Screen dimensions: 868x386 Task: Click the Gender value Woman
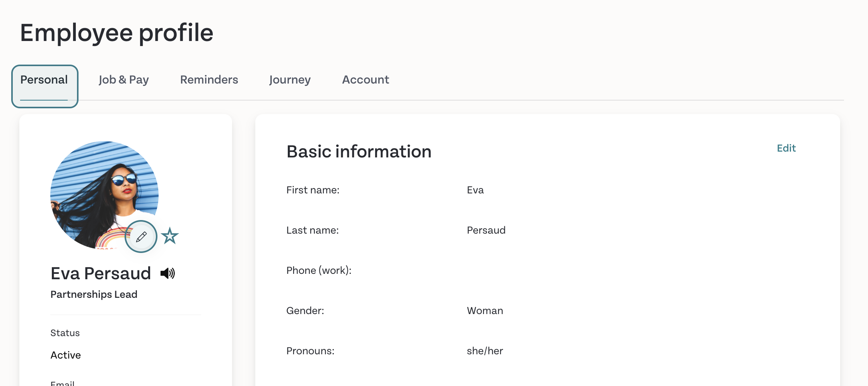[x=485, y=311]
